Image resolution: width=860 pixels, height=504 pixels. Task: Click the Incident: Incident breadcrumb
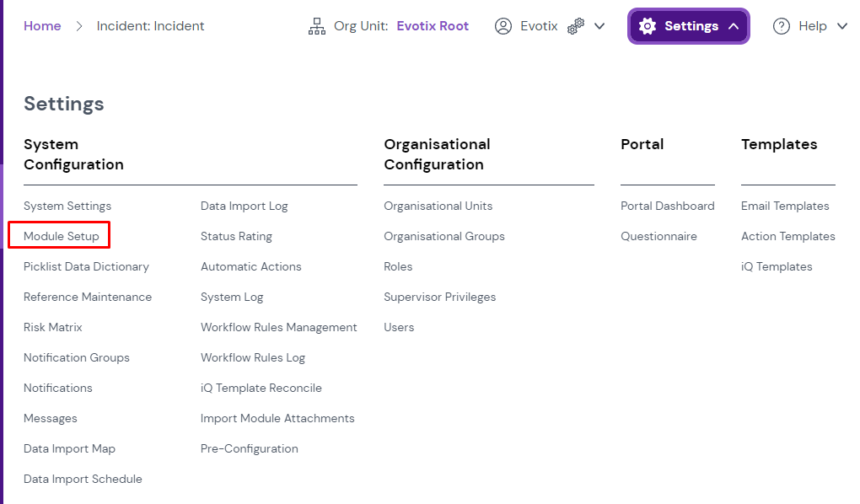pos(150,26)
